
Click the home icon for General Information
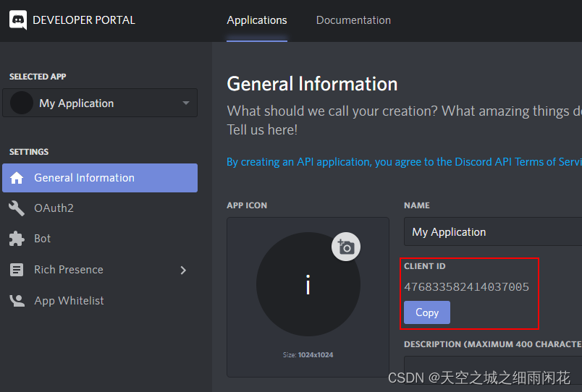pyautogui.click(x=17, y=178)
